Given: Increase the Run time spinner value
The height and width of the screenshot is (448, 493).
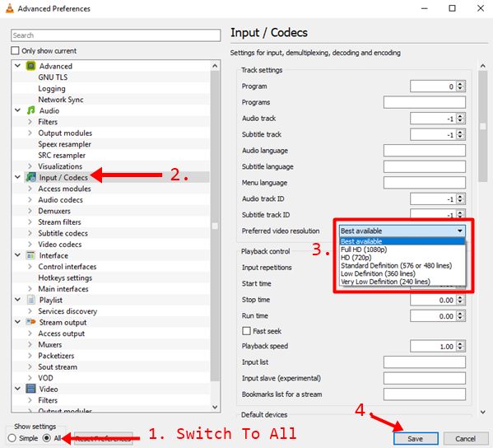Looking at the screenshot, I should 460,313.
